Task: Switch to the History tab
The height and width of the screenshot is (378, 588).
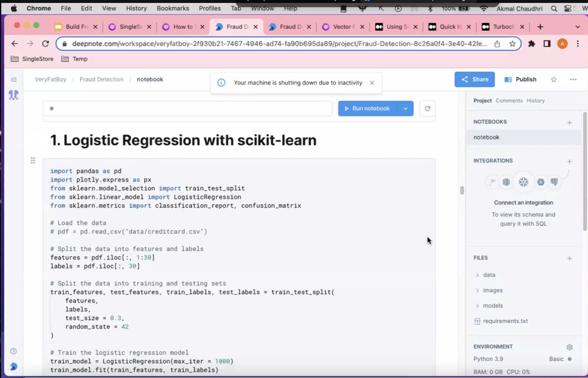Action: coord(535,101)
